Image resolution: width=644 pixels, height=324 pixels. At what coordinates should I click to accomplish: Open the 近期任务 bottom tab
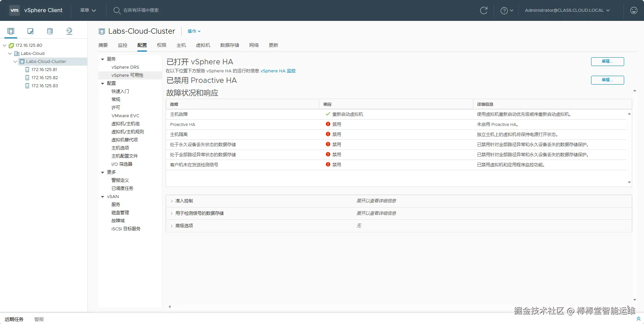coord(14,319)
